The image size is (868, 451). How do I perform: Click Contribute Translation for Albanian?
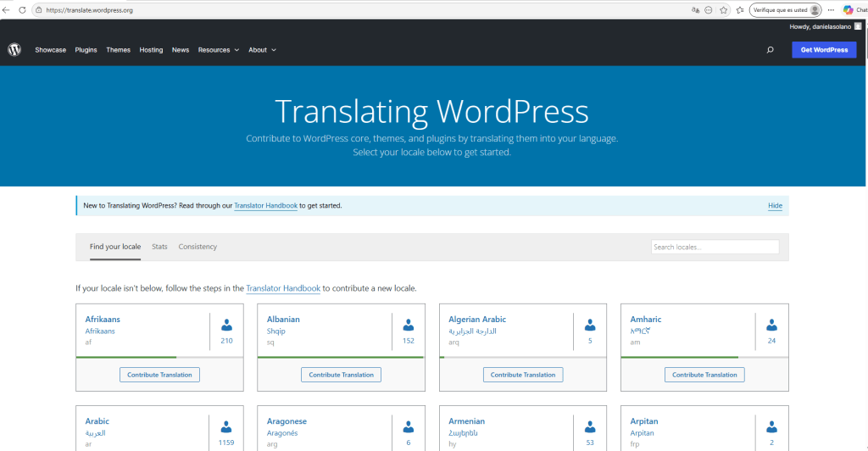point(341,375)
